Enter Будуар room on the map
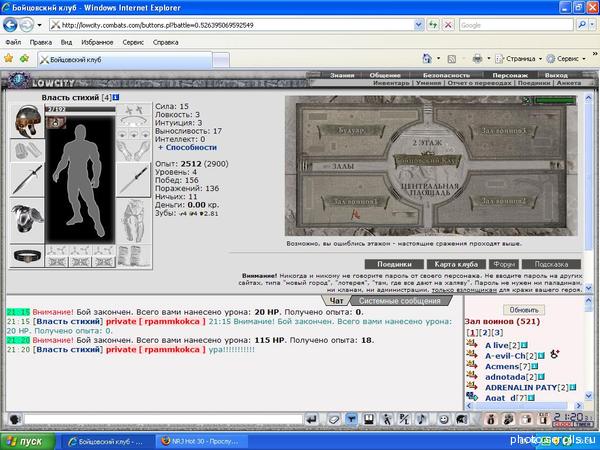This screenshot has width=600, height=450. (351, 130)
